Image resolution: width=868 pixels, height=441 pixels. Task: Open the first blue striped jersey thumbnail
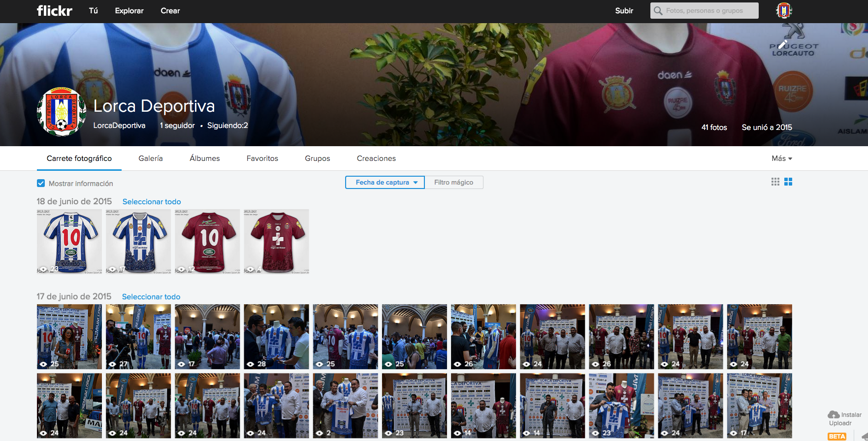click(x=69, y=241)
